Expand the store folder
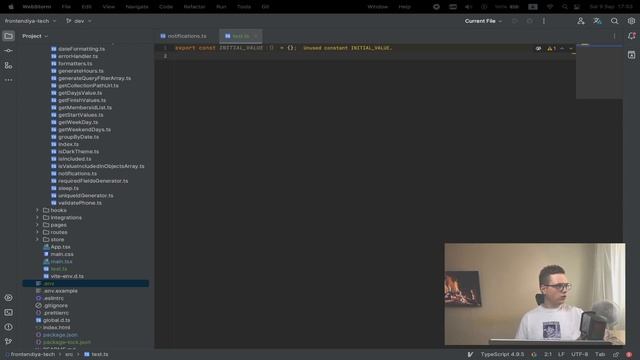 pos(38,240)
